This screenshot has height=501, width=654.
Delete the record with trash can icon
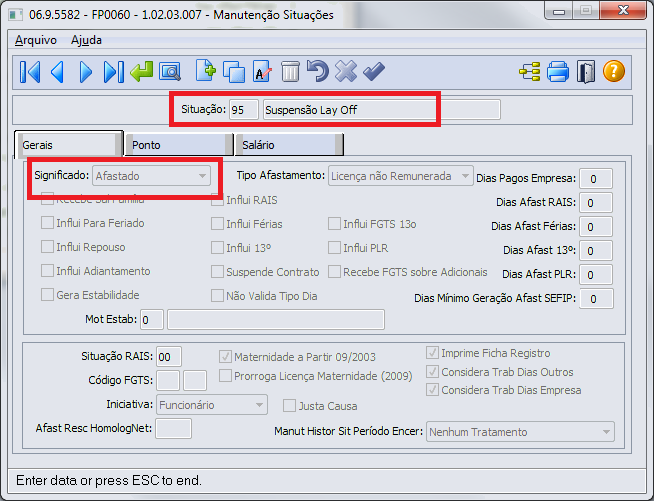click(x=290, y=71)
